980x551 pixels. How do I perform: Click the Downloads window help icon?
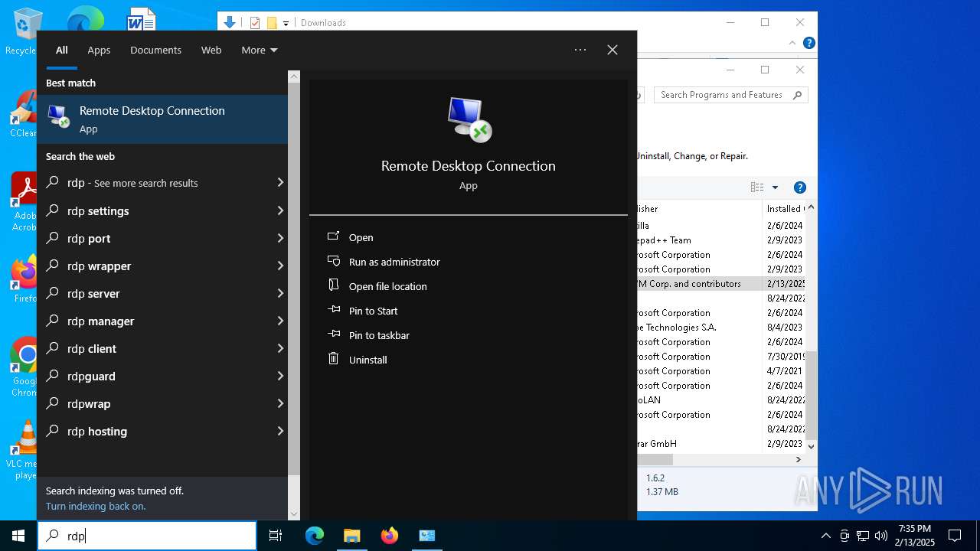coord(808,43)
